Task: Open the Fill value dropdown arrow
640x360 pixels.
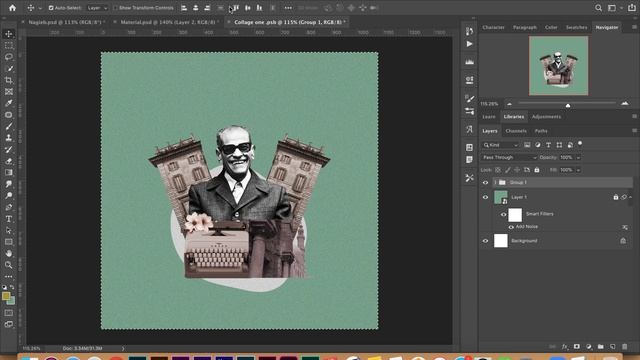Action: tap(578, 170)
